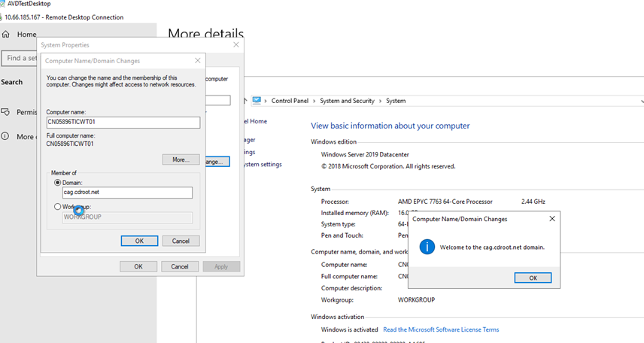Click the Full computer name CN05896TICWT01 text
Viewport: 644px width, 343px height.
tap(70, 144)
